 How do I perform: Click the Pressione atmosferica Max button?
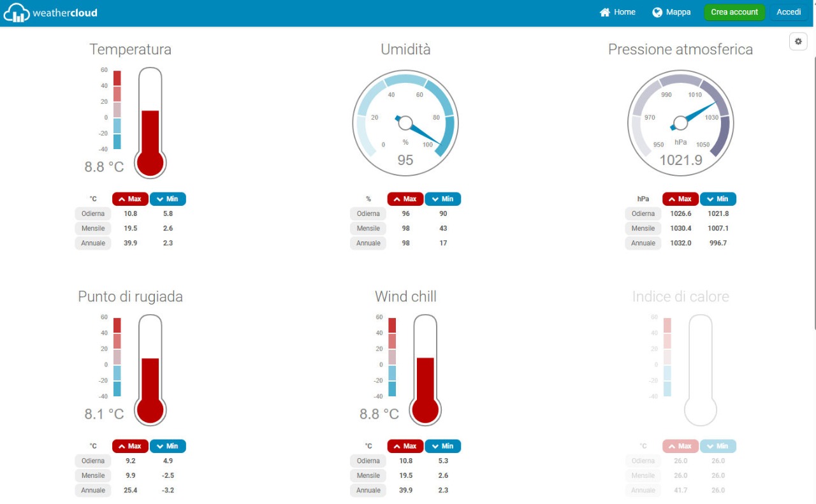(680, 199)
